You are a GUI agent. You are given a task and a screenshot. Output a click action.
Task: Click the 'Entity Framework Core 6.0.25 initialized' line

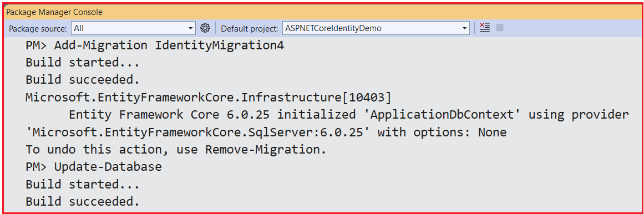pyautogui.click(x=349, y=115)
